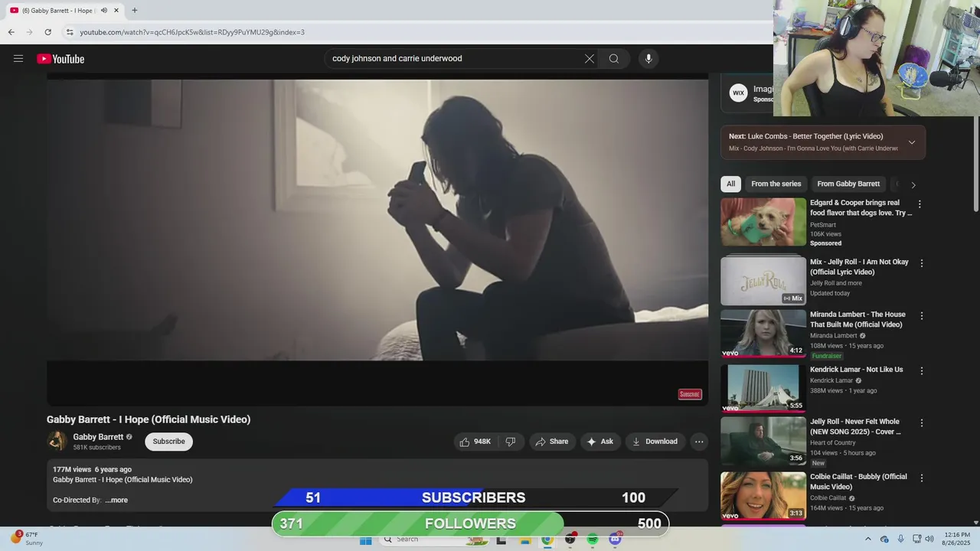Show hidden system tray icons

pos(867,540)
